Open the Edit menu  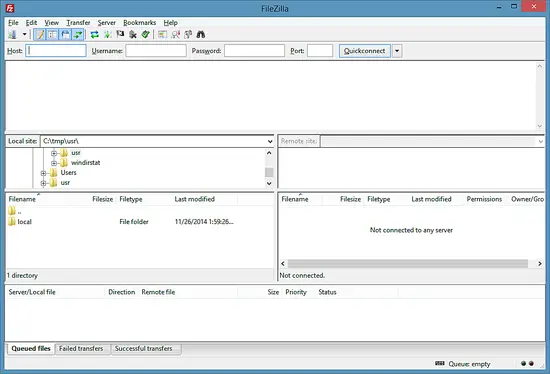click(x=31, y=22)
